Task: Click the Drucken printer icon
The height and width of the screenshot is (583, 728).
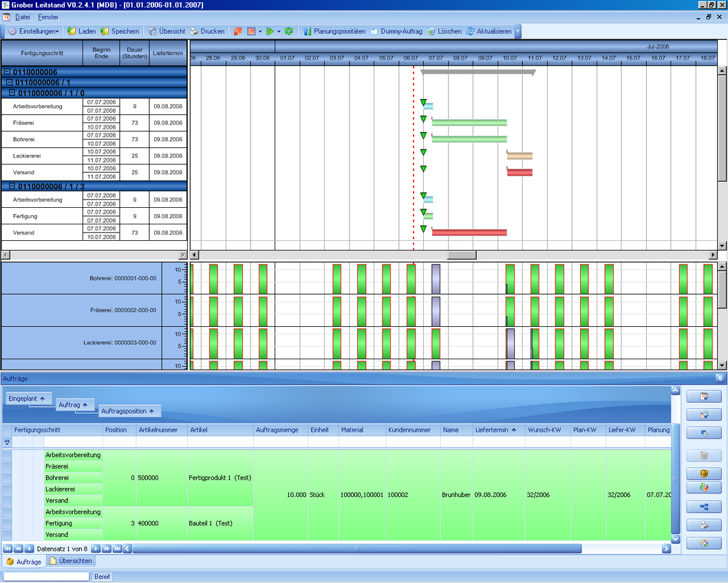Action: pyautogui.click(x=194, y=32)
